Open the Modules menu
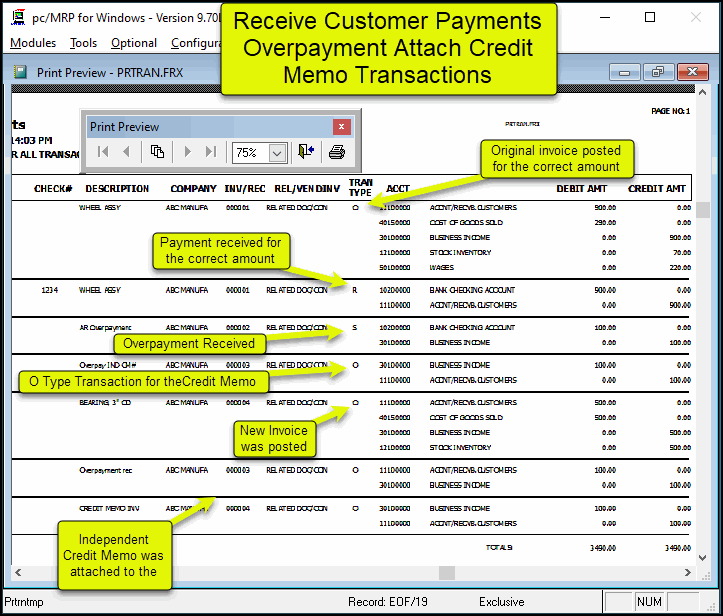The image size is (723, 616). pos(32,43)
